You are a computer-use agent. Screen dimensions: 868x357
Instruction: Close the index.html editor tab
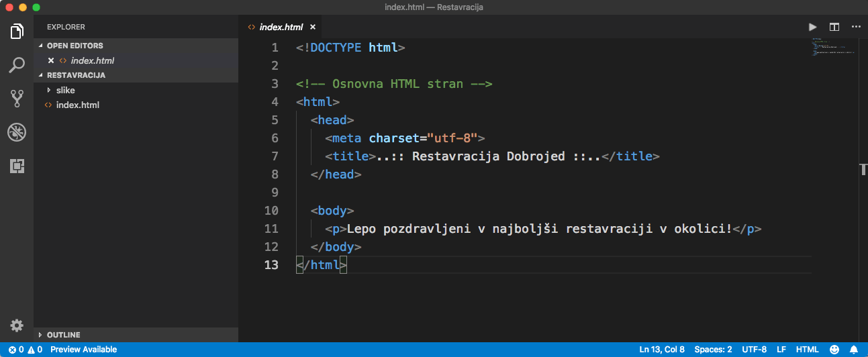tap(312, 28)
